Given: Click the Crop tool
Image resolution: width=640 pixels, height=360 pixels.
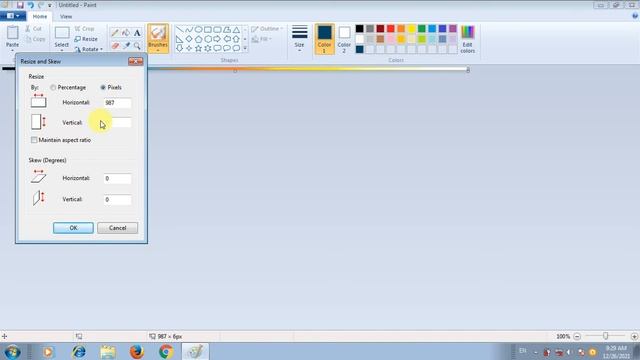Looking at the screenshot, I should [84, 29].
